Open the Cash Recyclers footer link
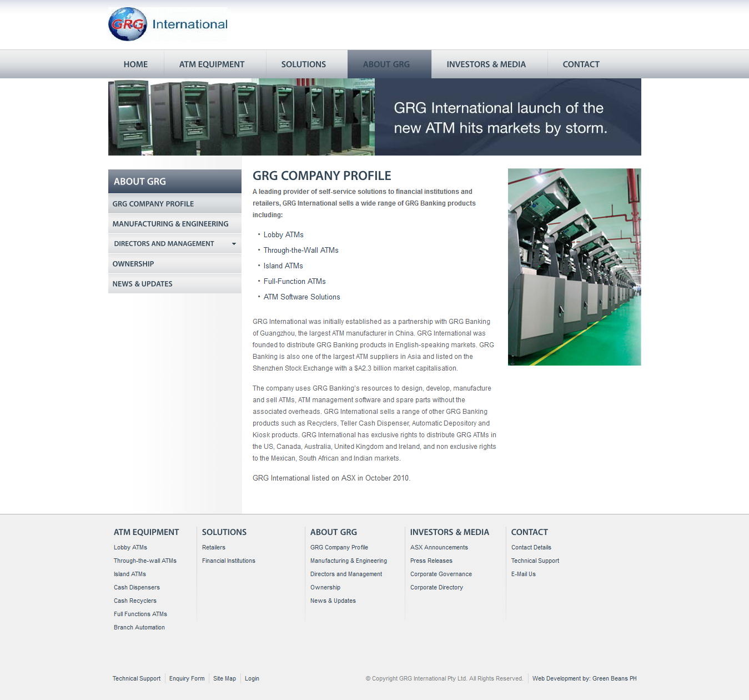The width and height of the screenshot is (749, 700). click(135, 601)
